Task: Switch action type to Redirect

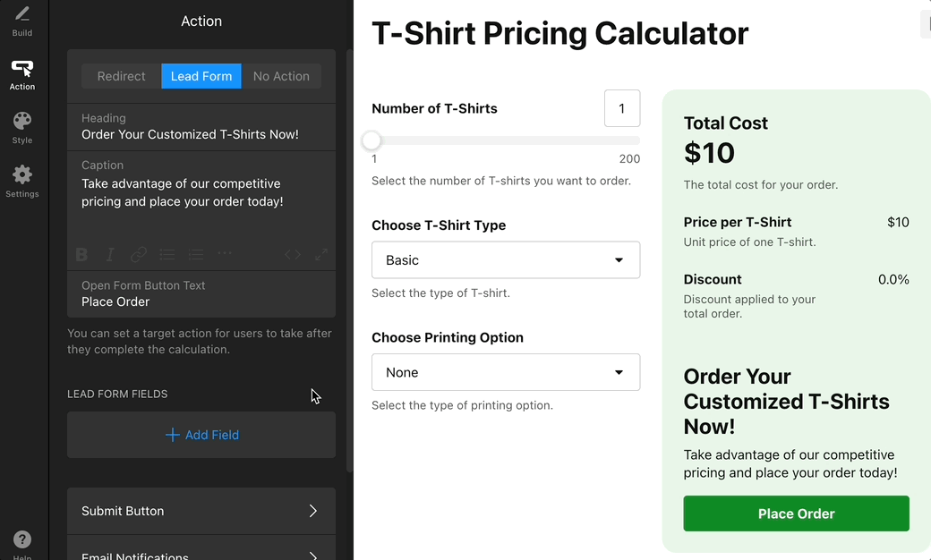Action: pos(121,76)
